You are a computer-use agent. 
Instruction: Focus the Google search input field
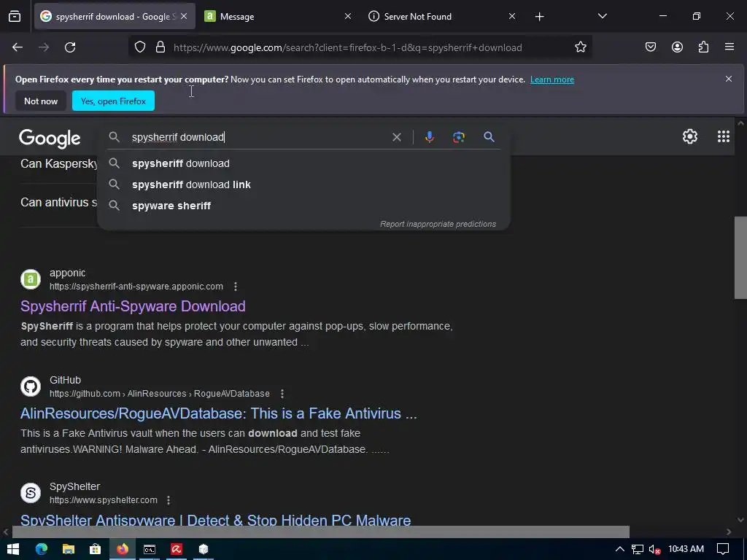(258, 137)
